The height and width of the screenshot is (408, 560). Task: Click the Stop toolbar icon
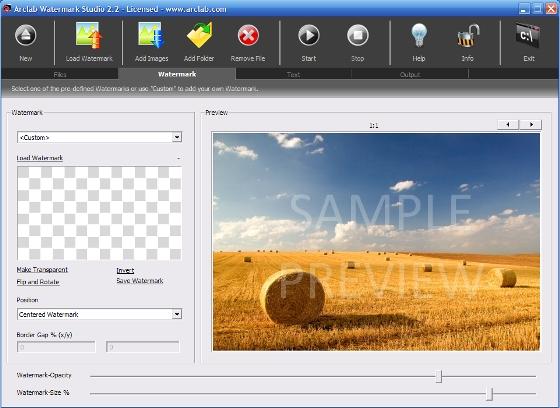358,35
